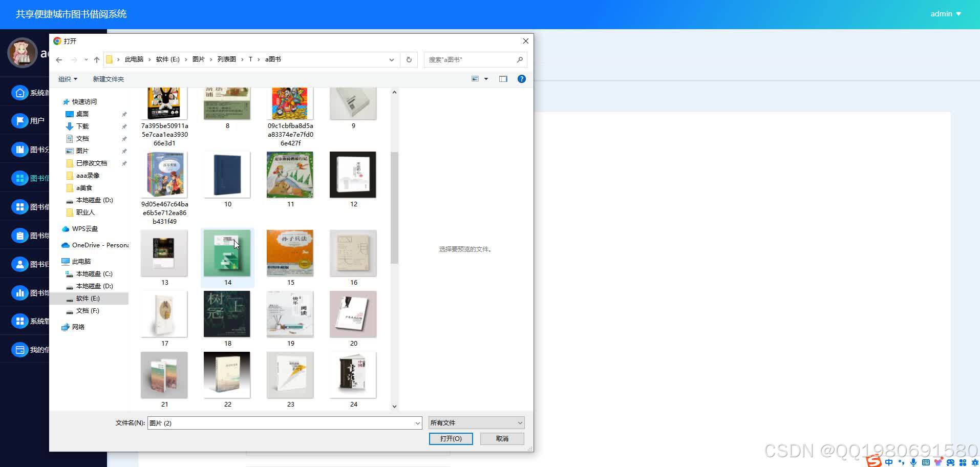The height and width of the screenshot is (467, 980).
Task: Open admin user dropdown in header
Action: coord(946,14)
